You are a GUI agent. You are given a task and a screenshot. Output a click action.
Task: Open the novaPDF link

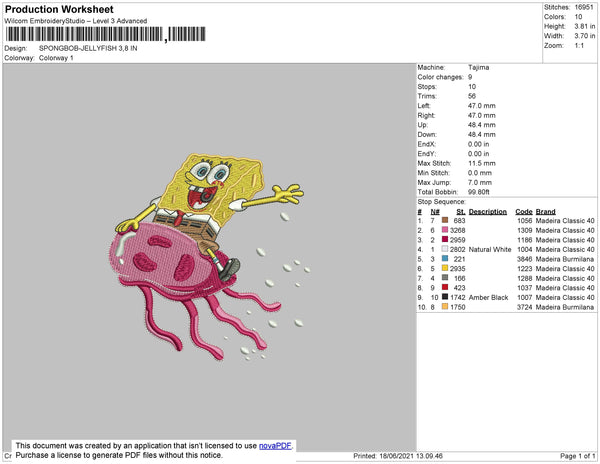coord(275,446)
